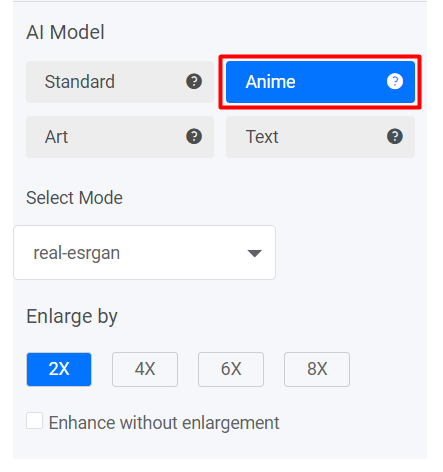Choose the Anime AI model

coord(320,82)
